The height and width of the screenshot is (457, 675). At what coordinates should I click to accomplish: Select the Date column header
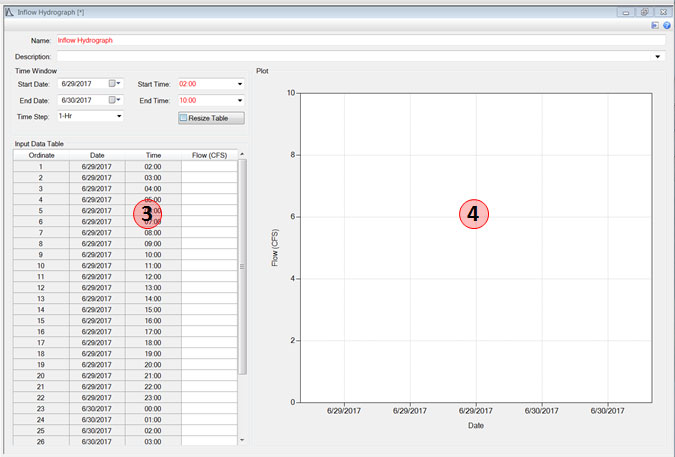point(97,155)
